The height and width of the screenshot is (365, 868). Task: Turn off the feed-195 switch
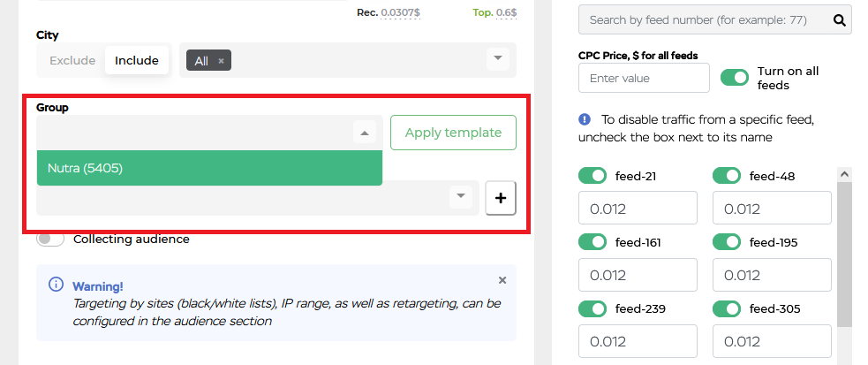pyautogui.click(x=727, y=242)
